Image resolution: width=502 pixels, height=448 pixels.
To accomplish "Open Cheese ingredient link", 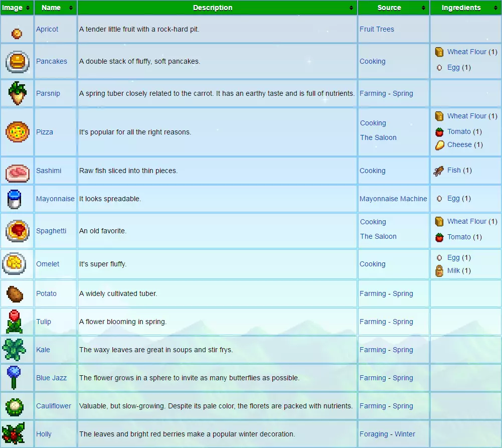I will point(459,145).
